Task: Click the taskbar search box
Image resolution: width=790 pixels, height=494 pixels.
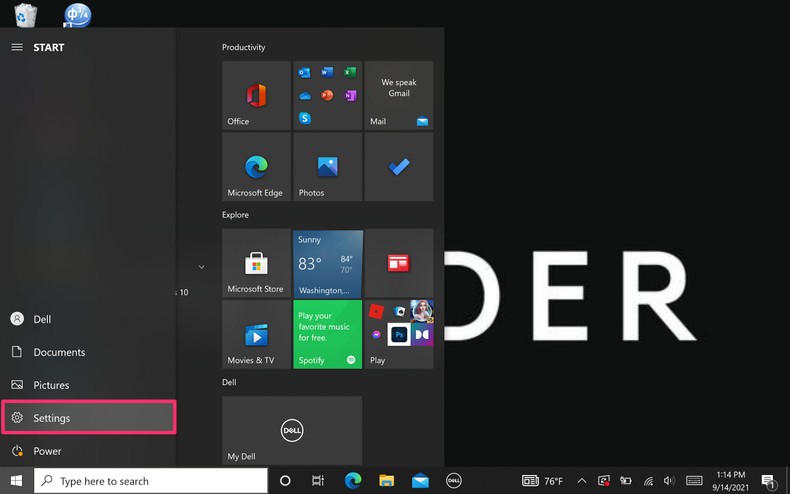Action: point(151,481)
